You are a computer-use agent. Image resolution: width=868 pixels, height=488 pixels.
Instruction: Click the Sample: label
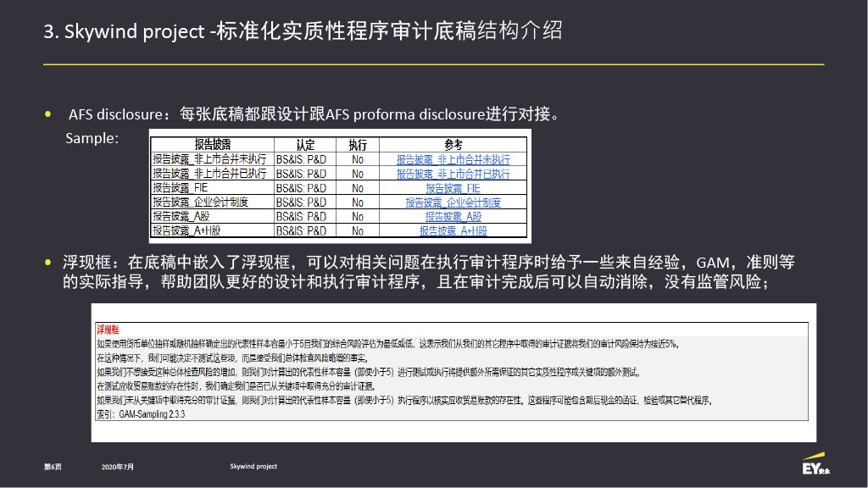[x=92, y=138]
